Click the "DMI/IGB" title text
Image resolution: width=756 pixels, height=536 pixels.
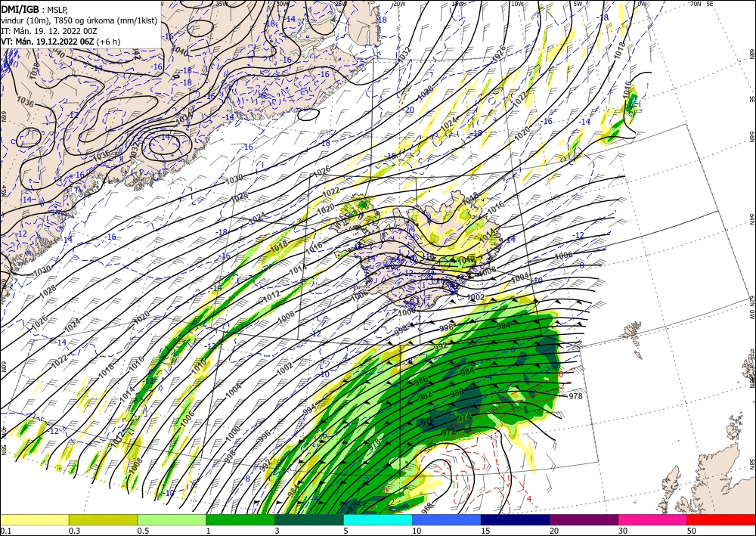coord(20,8)
